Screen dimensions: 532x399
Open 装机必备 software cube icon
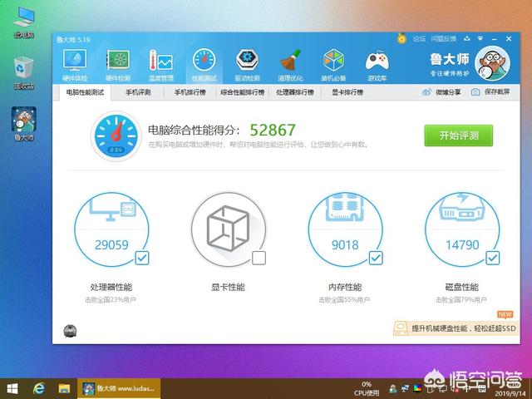[333, 65]
